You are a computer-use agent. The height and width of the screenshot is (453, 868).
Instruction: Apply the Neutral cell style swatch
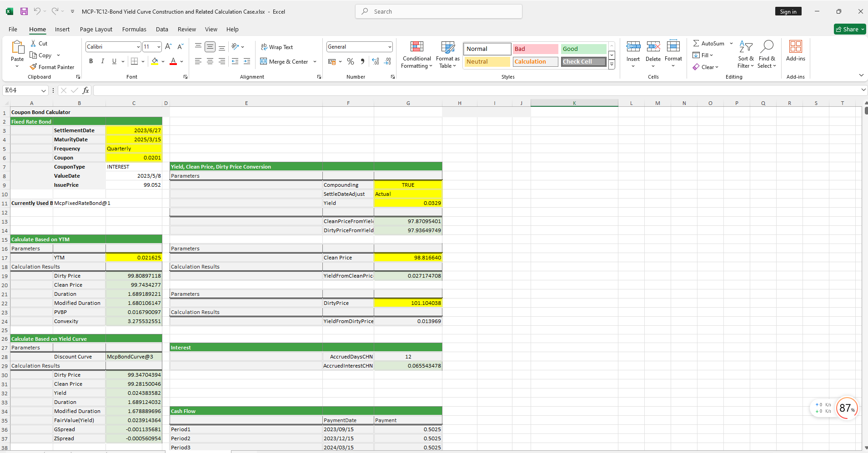click(487, 61)
